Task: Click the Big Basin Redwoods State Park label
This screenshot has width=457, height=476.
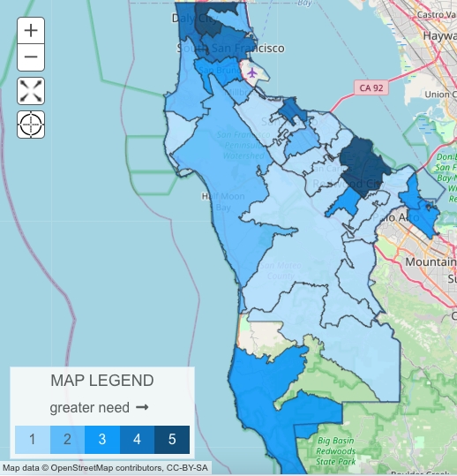Action: pyautogui.click(x=336, y=450)
